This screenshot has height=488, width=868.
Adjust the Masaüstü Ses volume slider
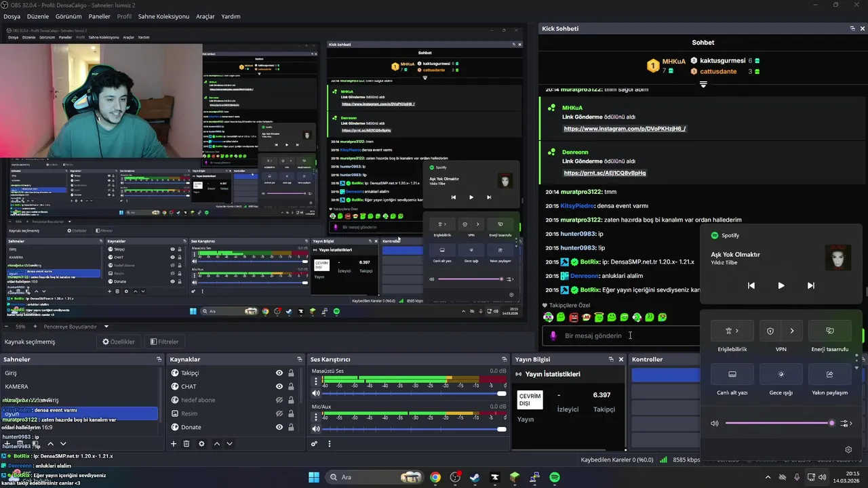pos(414,393)
